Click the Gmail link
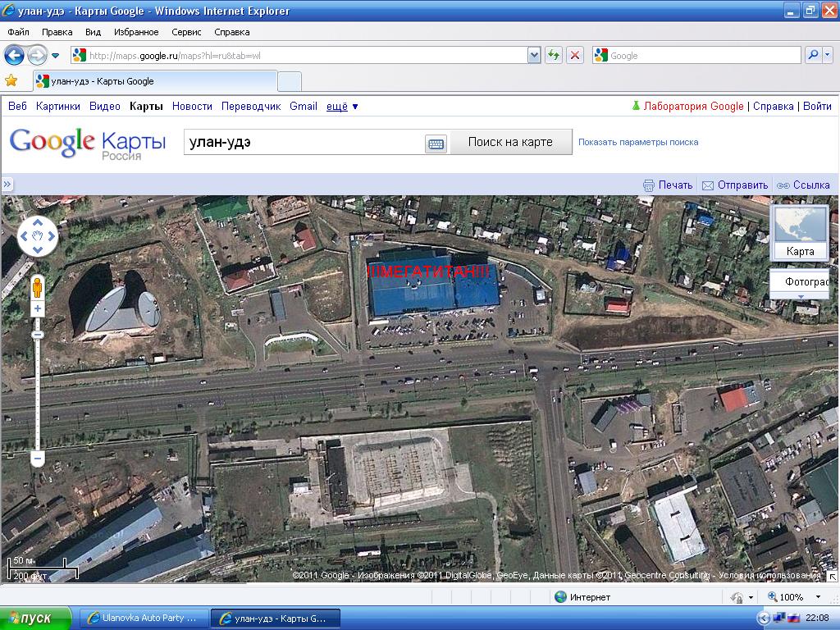Screen dimensions: 840x630 [x=304, y=106]
